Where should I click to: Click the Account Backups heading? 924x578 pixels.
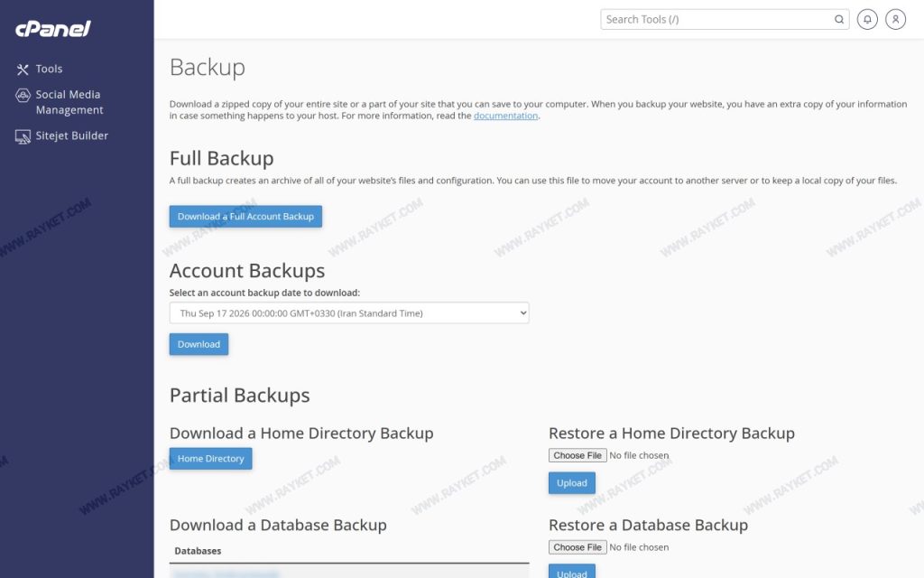(247, 271)
